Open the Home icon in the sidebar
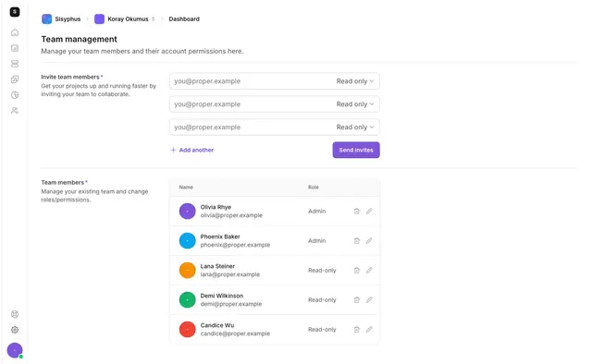 pyautogui.click(x=15, y=32)
